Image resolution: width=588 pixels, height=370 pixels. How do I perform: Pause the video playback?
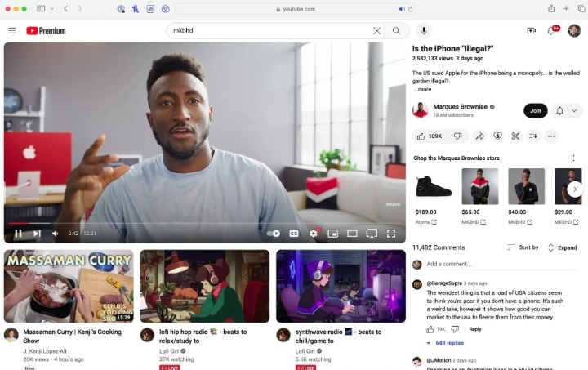[18, 234]
